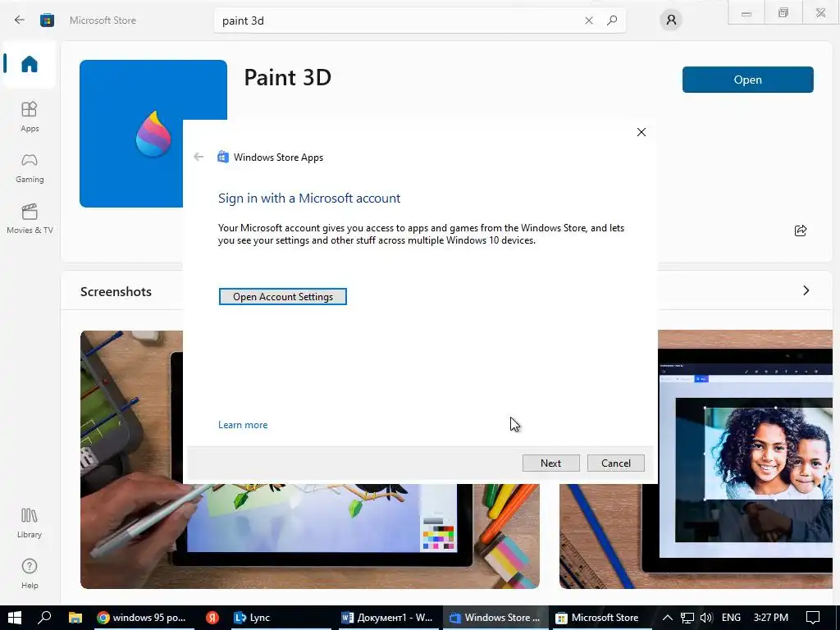The height and width of the screenshot is (630, 840).
Task: Cancel the sign-in dialog
Action: point(615,463)
